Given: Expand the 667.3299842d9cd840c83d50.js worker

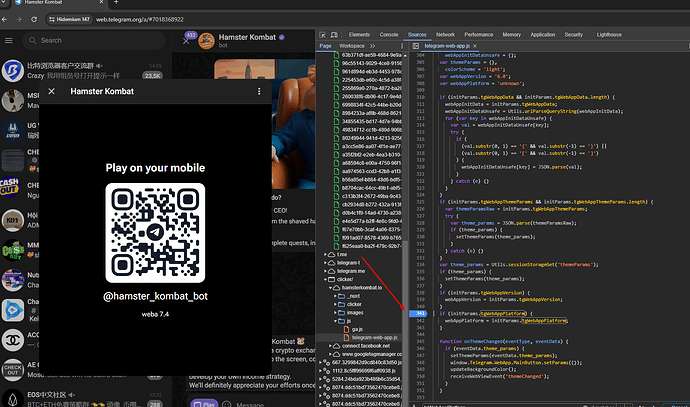Looking at the screenshot, I should [320, 363].
